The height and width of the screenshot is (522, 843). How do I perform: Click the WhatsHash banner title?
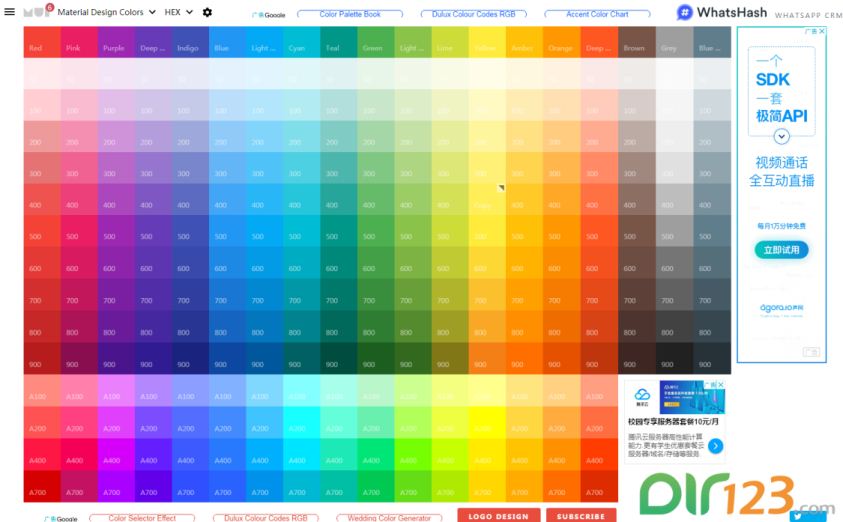pyautogui.click(x=732, y=12)
